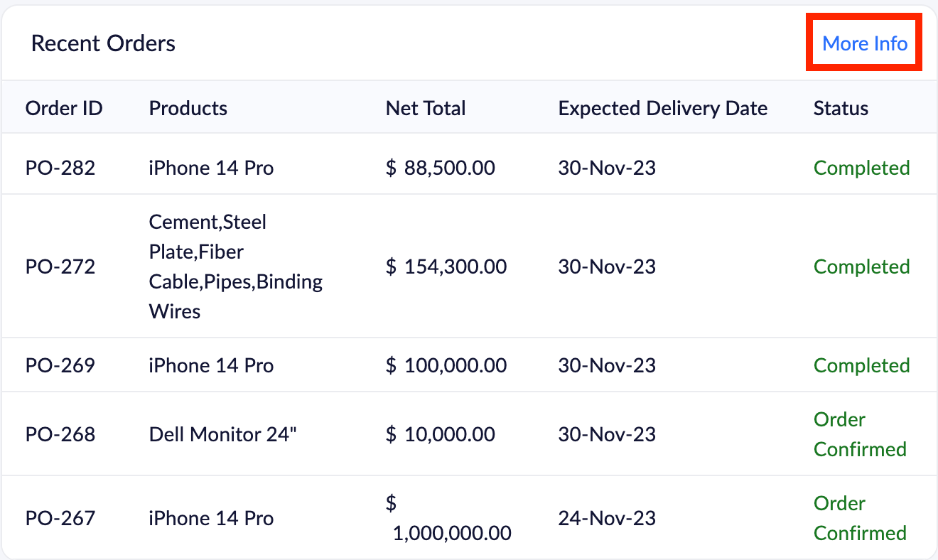The width and height of the screenshot is (938, 560).
Task: Click order PO-268
Action: point(60,434)
